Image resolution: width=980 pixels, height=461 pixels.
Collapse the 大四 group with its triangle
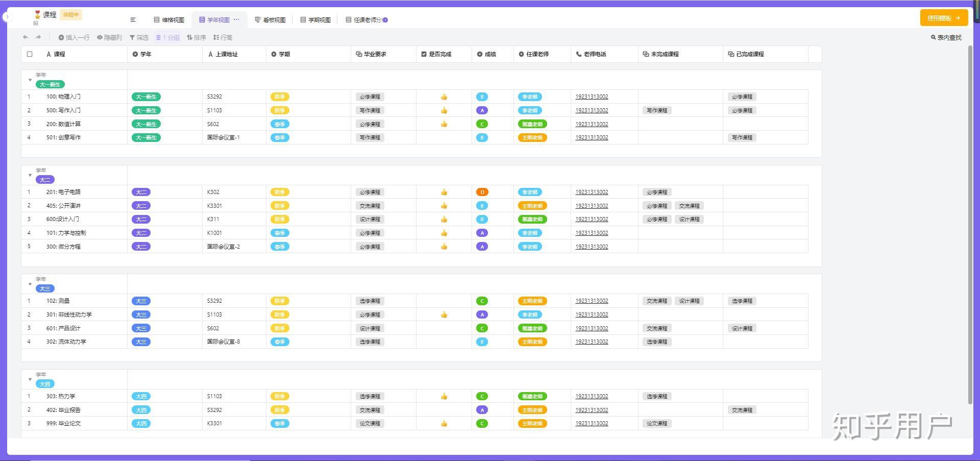pos(30,379)
